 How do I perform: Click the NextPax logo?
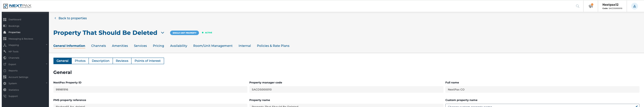click(x=17, y=6)
